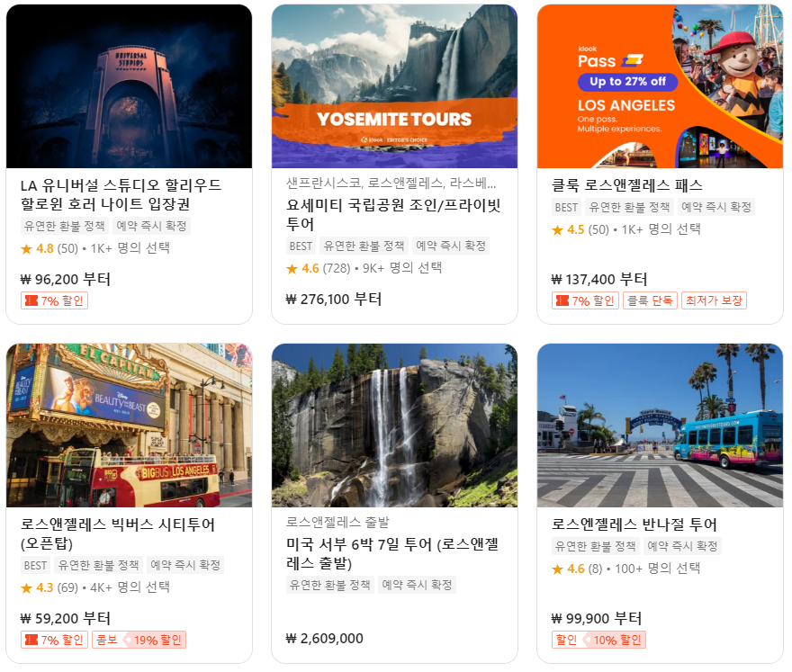This screenshot has height=672, width=792.
Task: Open the waterfall photo for the 6박 7일 tour
Action: click(x=394, y=426)
